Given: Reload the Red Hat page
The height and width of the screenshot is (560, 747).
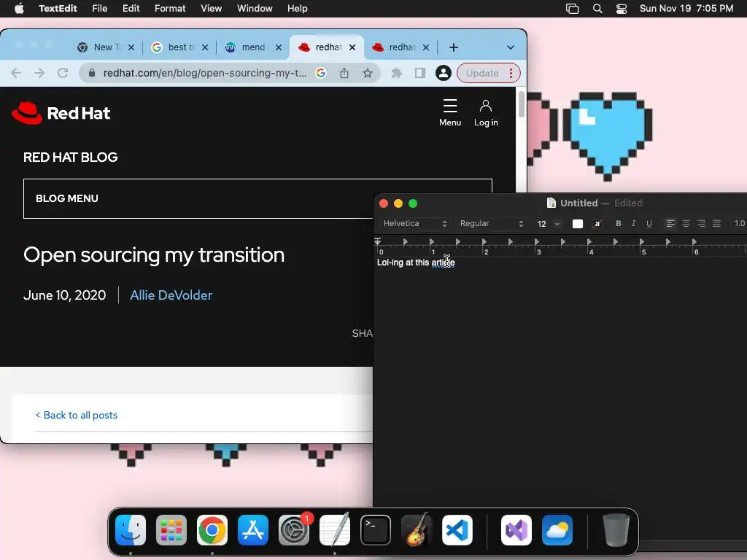Looking at the screenshot, I should coord(63,74).
